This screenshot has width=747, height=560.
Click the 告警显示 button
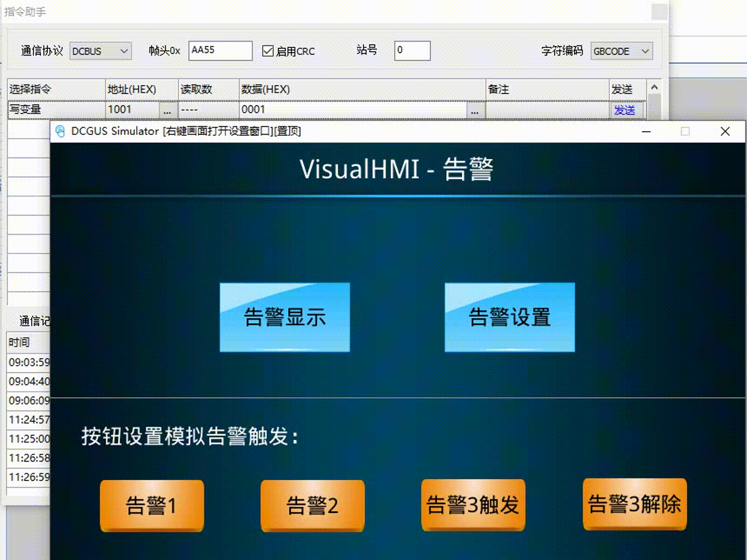[x=284, y=317]
